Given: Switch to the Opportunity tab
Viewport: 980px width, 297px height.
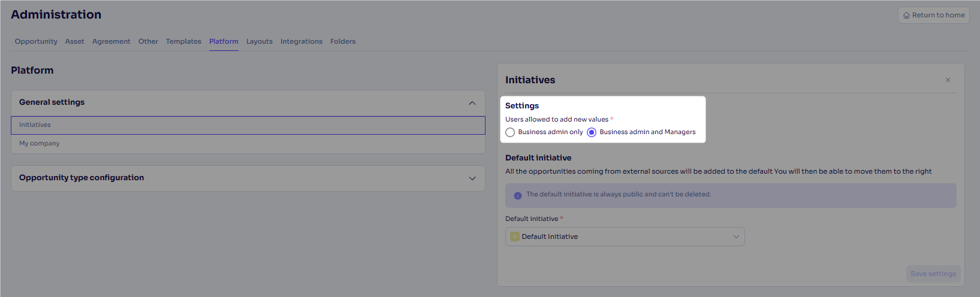Looking at the screenshot, I should point(36,41).
